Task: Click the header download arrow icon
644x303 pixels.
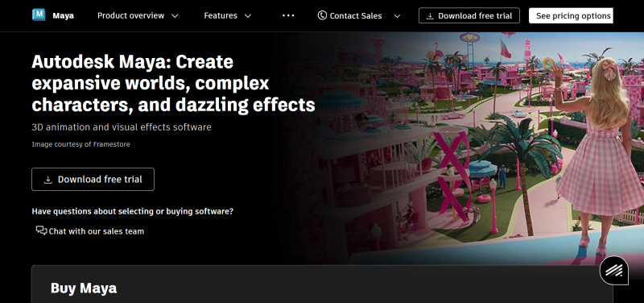Action: click(430, 16)
